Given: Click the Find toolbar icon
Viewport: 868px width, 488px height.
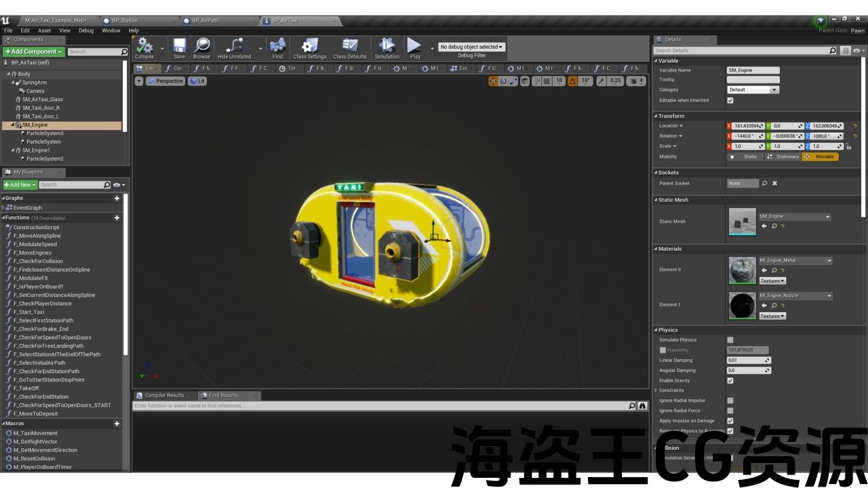Looking at the screenshot, I should [277, 47].
